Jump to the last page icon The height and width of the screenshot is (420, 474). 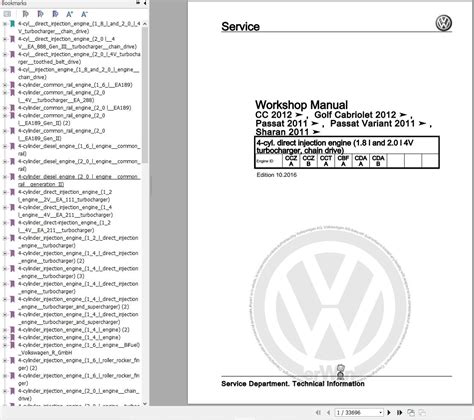click(399, 413)
